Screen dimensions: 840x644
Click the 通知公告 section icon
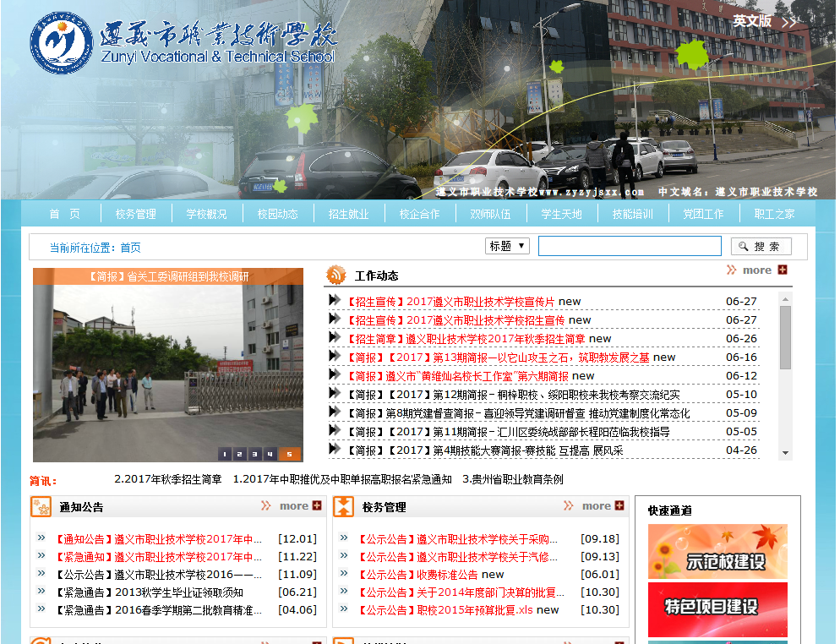(x=41, y=507)
